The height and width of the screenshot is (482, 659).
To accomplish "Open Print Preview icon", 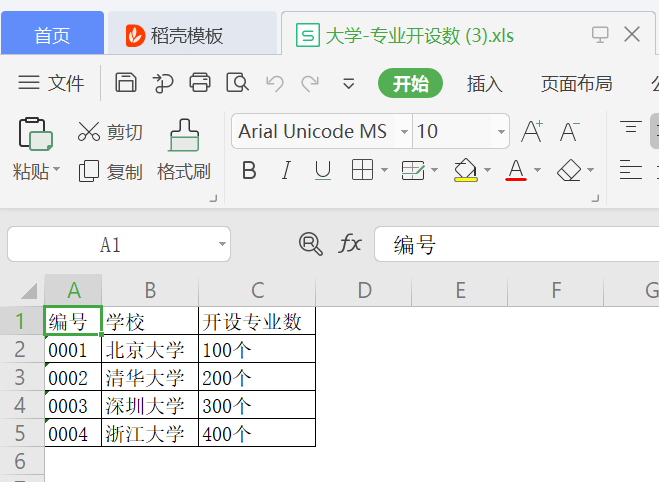I will point(237,82).
